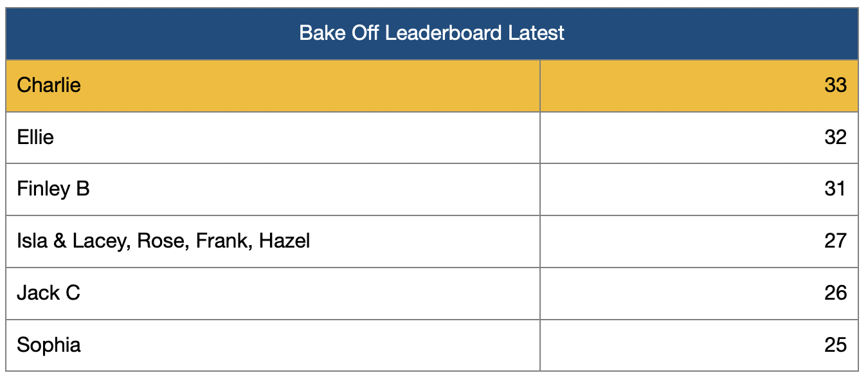This screenshot has width=868, height=382.
Task: Click Charlie's score of 33
Action: tap(835, 86)
